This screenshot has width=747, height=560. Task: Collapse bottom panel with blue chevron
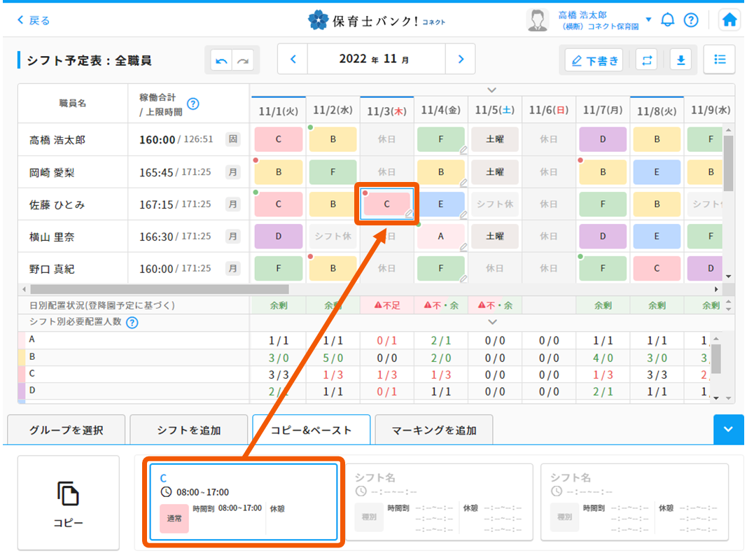tap(729, 430)
